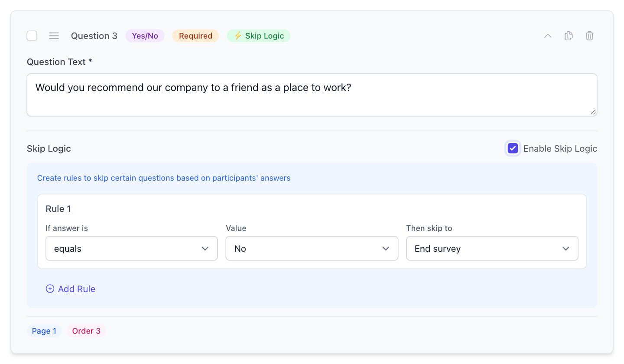The width and height of the screenshot is (624, 364).
Task: Click the 'If answer is' label
Action: point(67,228)
